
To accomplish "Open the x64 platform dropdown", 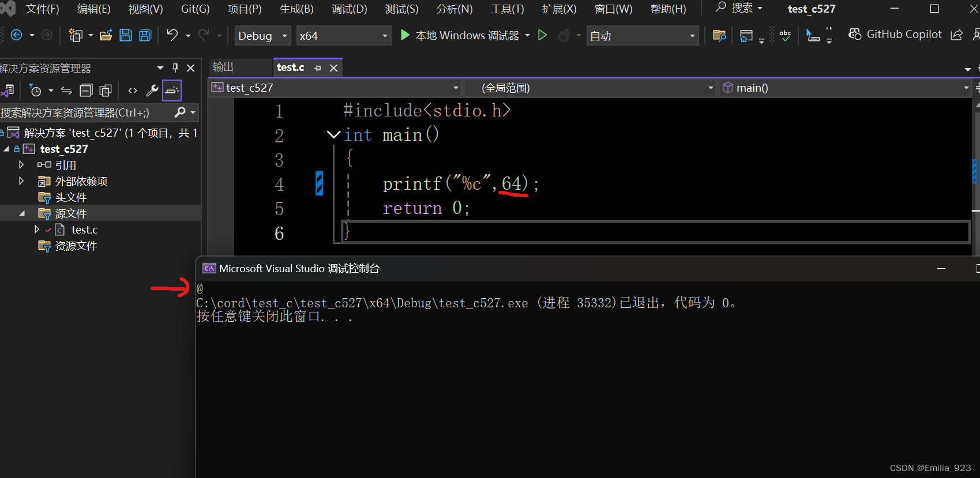I will tap(344, 36).
